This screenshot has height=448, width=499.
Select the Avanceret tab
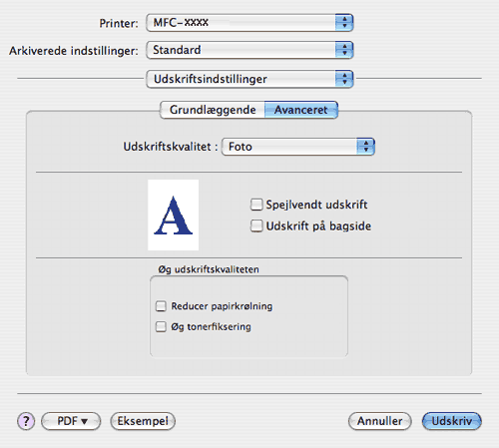point(301,110)
